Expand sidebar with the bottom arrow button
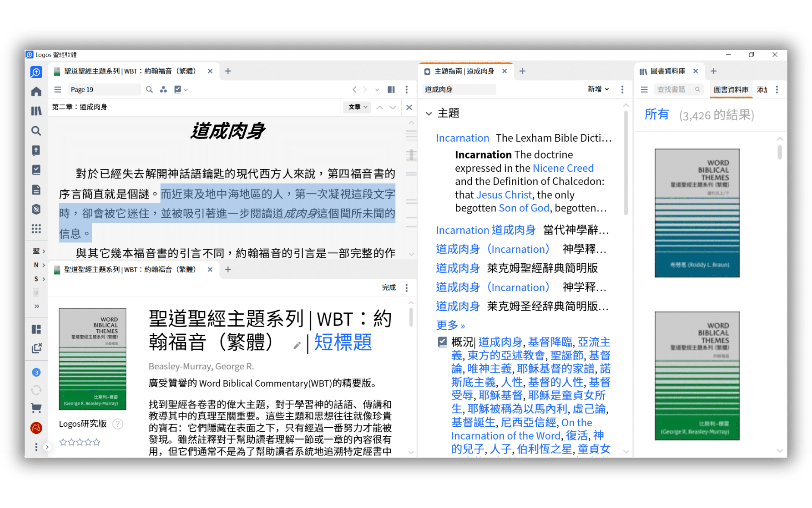This screenshot has width=812, height=508. (x=47, y=447)
